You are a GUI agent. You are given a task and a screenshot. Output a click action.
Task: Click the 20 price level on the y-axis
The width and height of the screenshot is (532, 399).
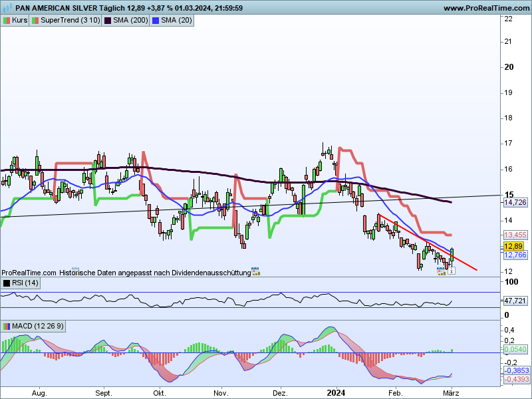tap(509, 67)
